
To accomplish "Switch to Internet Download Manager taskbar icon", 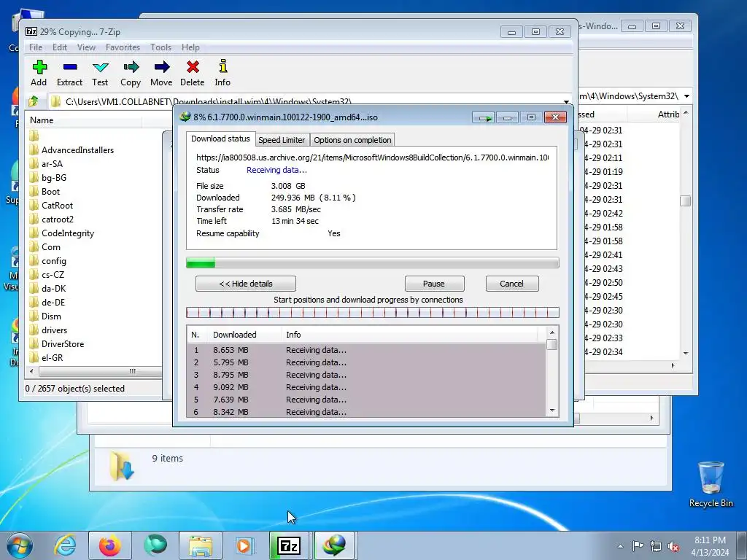I will click(x=334, y=545).
